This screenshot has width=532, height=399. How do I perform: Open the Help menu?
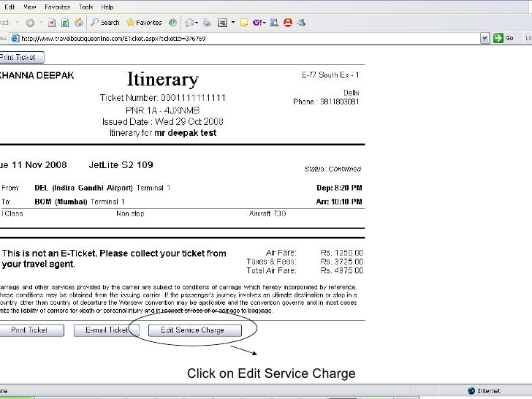107,7
